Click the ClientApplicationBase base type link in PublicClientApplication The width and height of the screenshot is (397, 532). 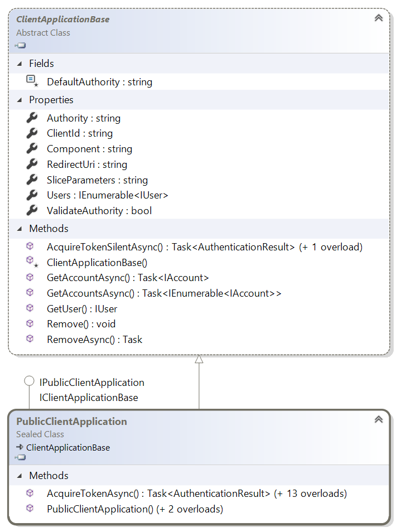coord(68,448)
